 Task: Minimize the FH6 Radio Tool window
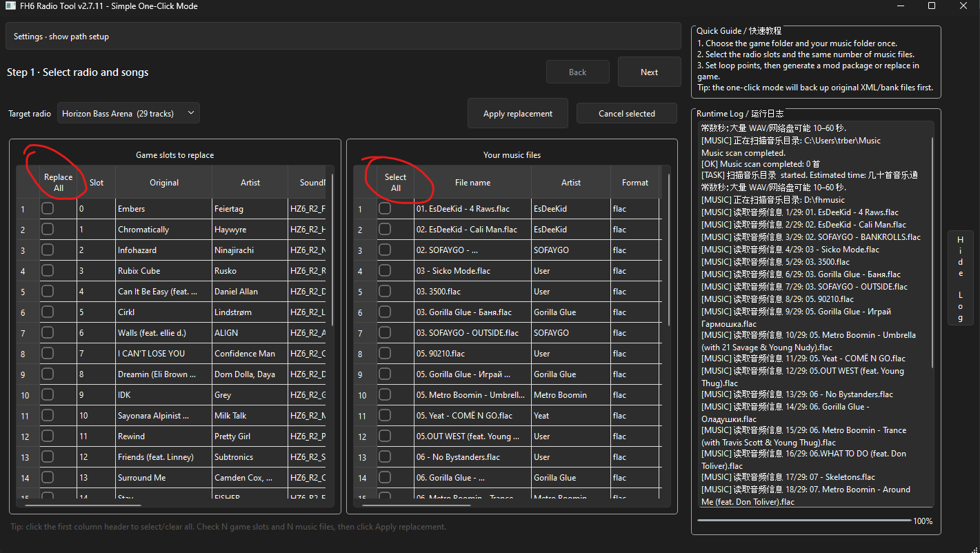(901, 6)
